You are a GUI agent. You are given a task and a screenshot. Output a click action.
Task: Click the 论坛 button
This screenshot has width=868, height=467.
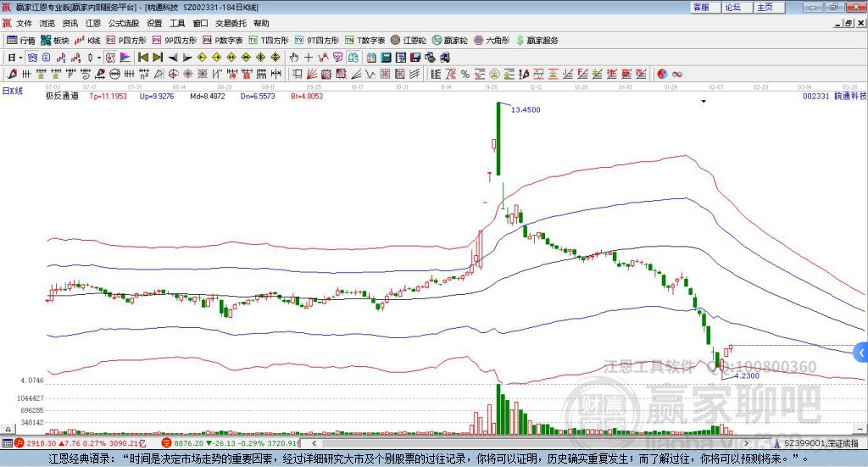(737, 7)
